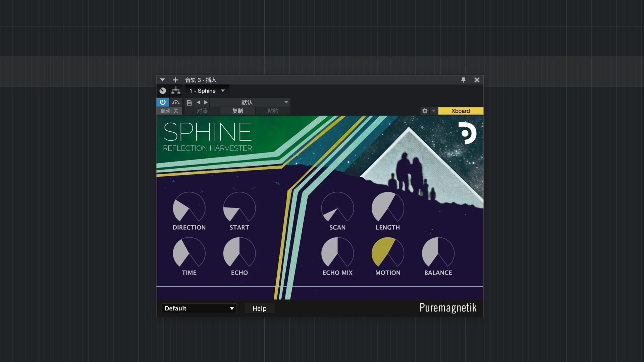644x362 pixels.
Task: Open the gear settings icon
Action: tap(425, 111)
